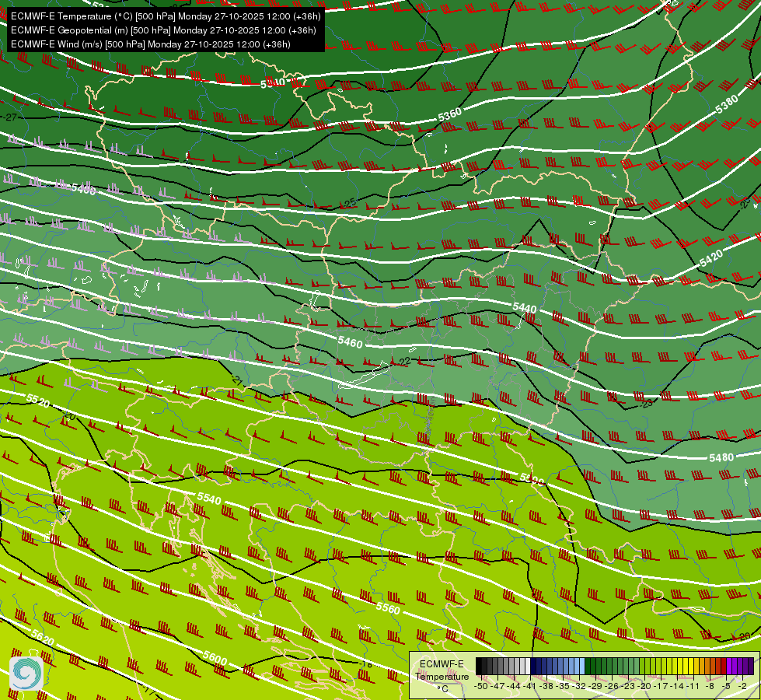This screenshot has height=700, width=761.
Task: Click the 5520 geopotential contour label
Action: coord(38,401)
